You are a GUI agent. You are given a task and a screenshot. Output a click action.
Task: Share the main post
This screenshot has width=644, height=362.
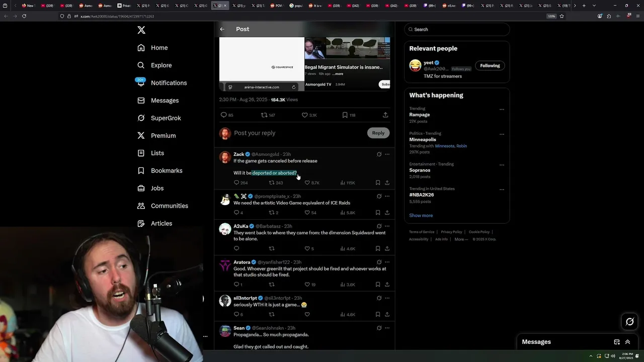pos(385,115)
